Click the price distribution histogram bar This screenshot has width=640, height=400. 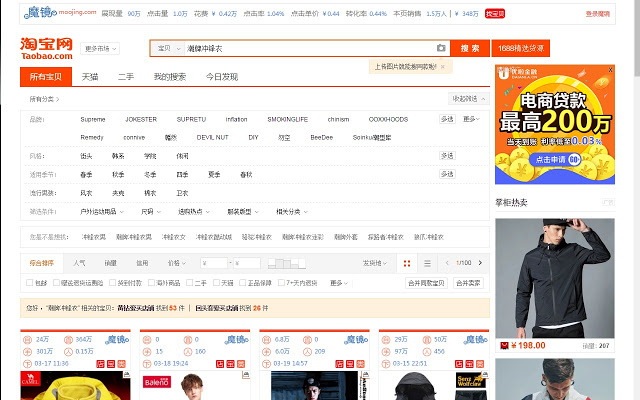(x=287, y=264)
